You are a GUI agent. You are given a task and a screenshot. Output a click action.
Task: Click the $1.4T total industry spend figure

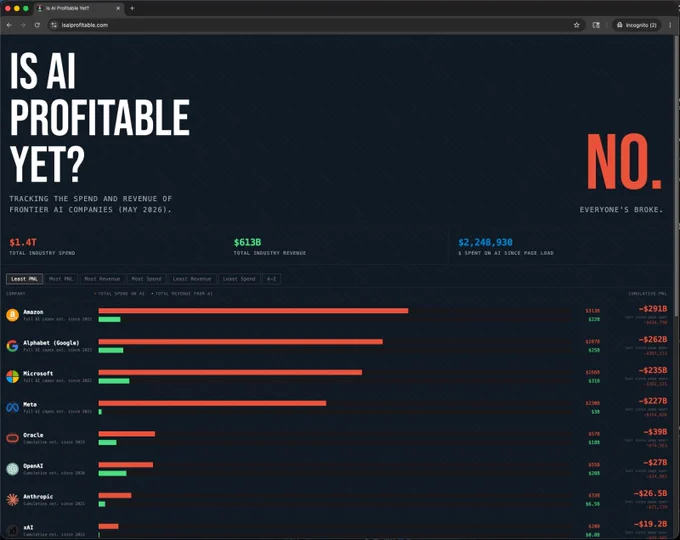coord(23,242)
